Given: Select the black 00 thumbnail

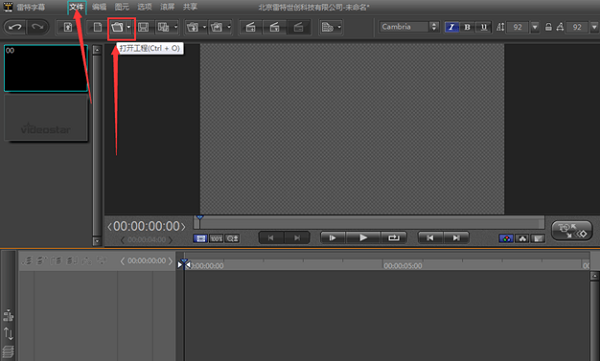Looking at the screenshot, I should coord(46,68).
